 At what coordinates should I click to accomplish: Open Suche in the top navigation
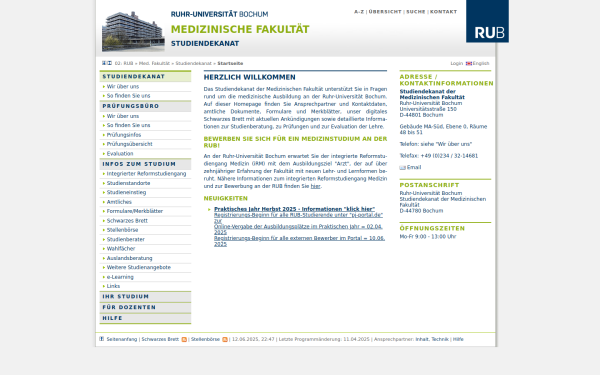416,12
